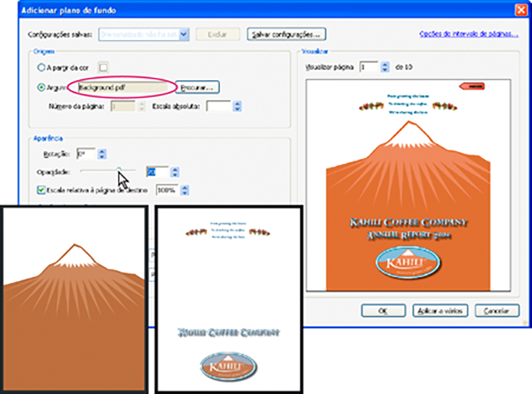
Task: Close the 'Adicionar plano de fundo' dialog
Action: click(x=521, y=10)
